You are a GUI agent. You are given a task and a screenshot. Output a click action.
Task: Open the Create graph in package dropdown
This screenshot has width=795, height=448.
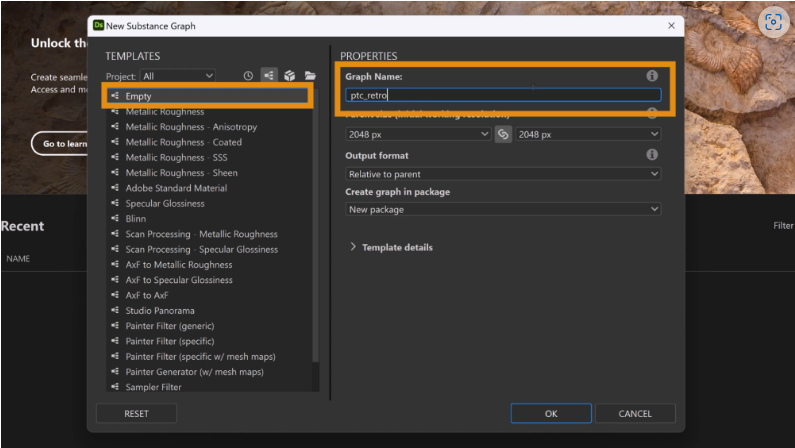pyautogui.click(x=503, y=209)
